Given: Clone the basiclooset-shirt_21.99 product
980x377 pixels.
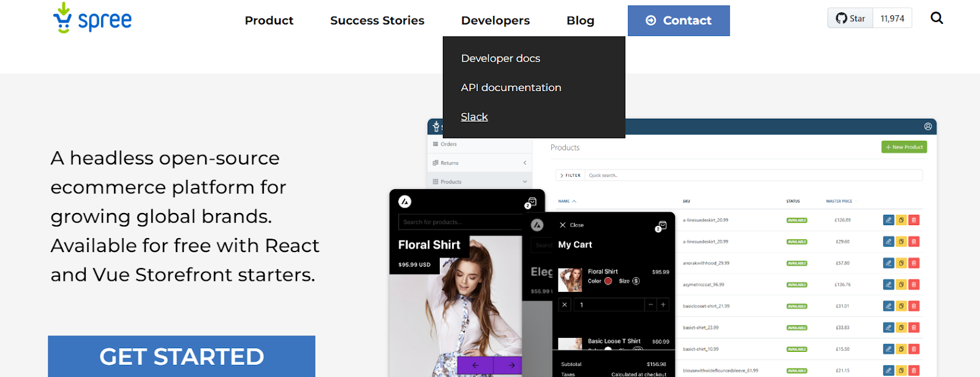Looking at the screenshot, I should [902, 306].
